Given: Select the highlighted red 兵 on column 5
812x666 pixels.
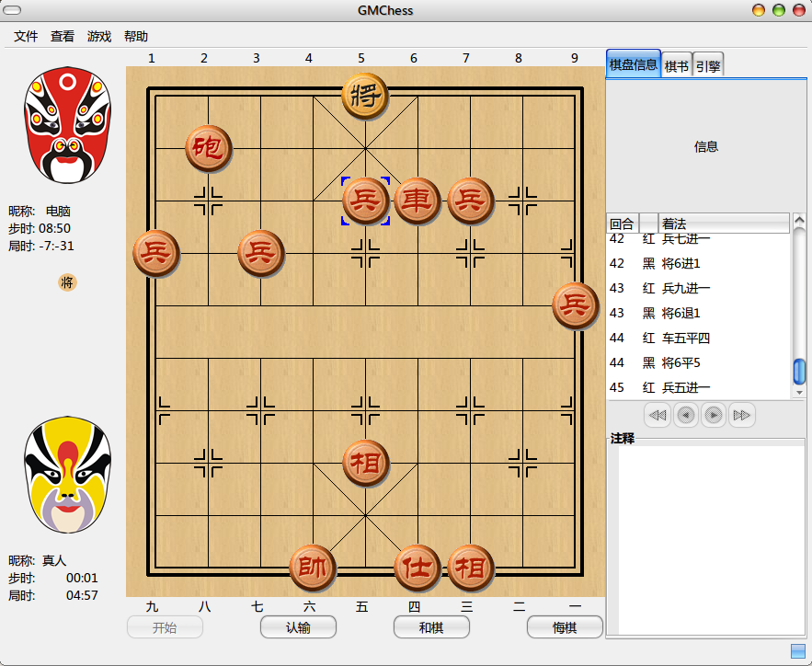Looking at the screenshot, I should coord(365,201).
